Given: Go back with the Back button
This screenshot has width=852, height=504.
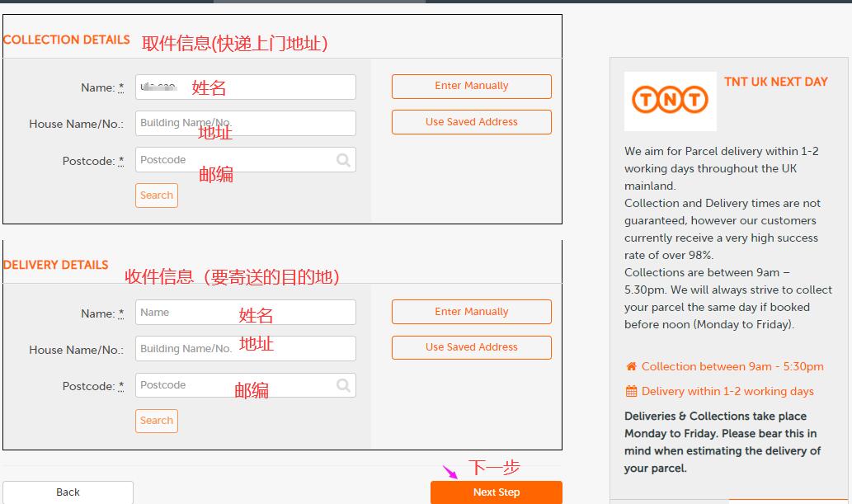Looking at the screenshot, I should pyautogui.click(x=68, y=492).
